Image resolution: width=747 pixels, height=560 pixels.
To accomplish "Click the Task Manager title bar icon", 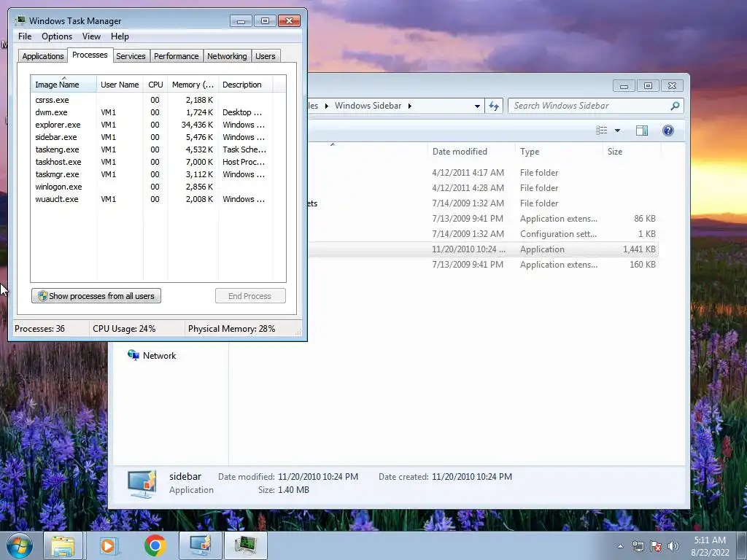I will [20, 20].
